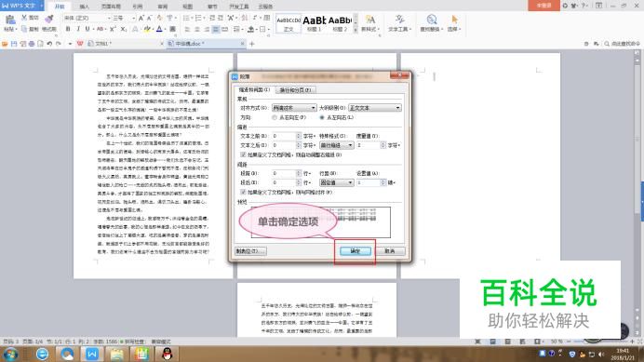Expand the outline level dropdown
The image size is (644, 362).
click(x=374, y=108)
